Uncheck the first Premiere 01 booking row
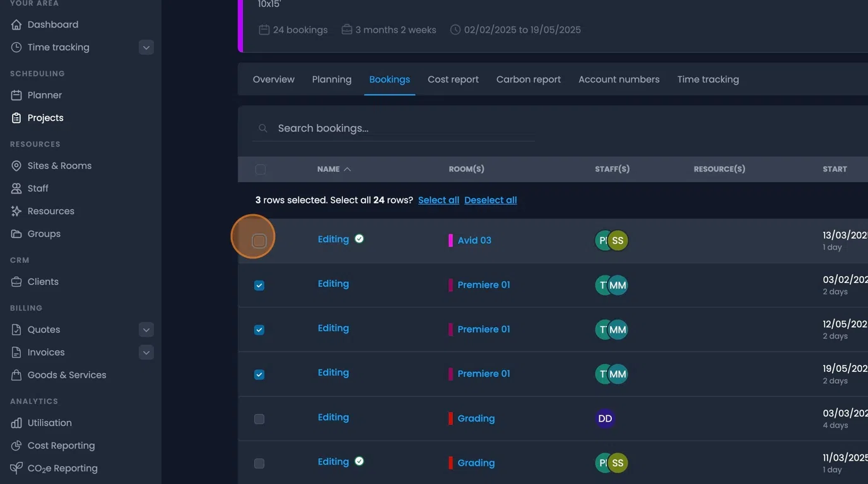The image size is (868, 484). pos(259,285)
